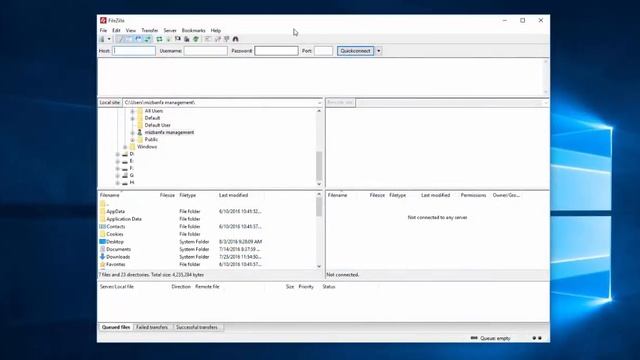Focus the Username input field
The height and width of the screenshot is (360, 640).
205,51
